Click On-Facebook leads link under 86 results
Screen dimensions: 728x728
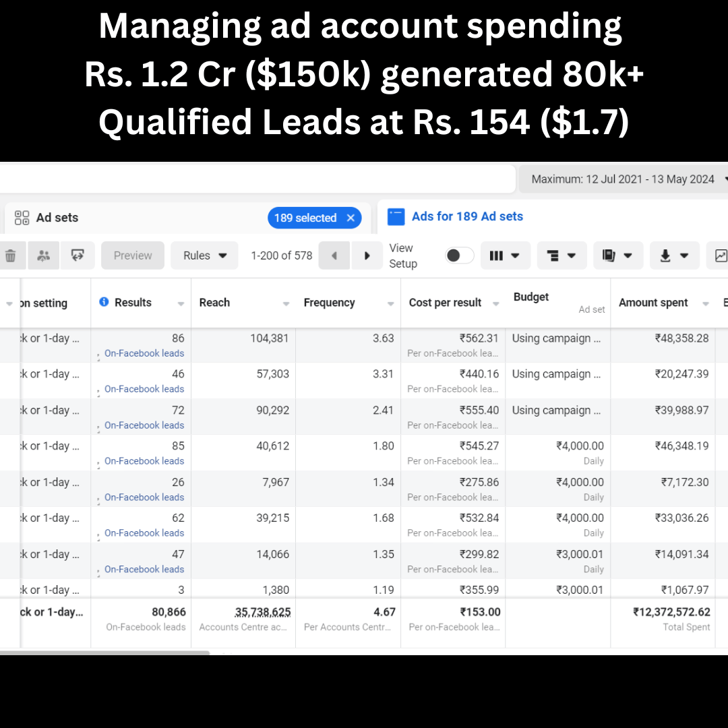(x=144, y=353)
